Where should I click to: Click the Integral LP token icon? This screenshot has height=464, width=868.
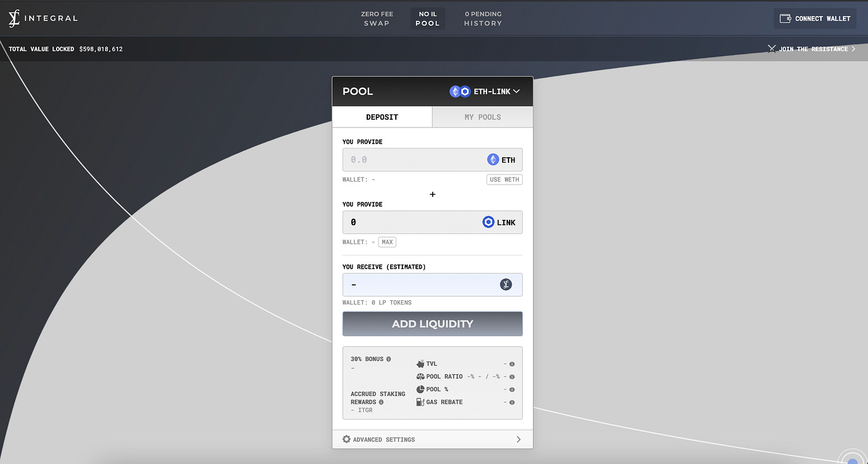tap(506, 285)
